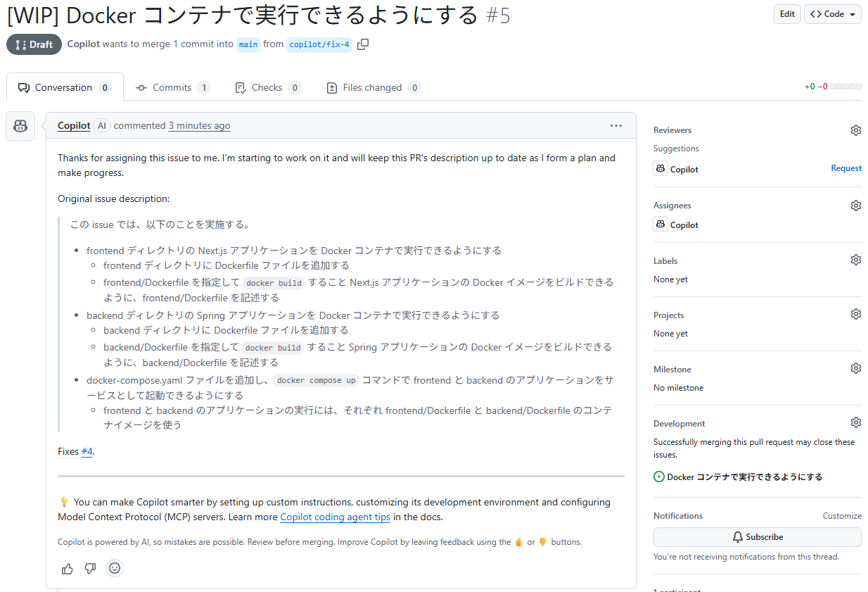Image resolution: width=868 pixels, height=592 pixels.
Task: Give the comment a thumbs down
Action: [90, 568]
